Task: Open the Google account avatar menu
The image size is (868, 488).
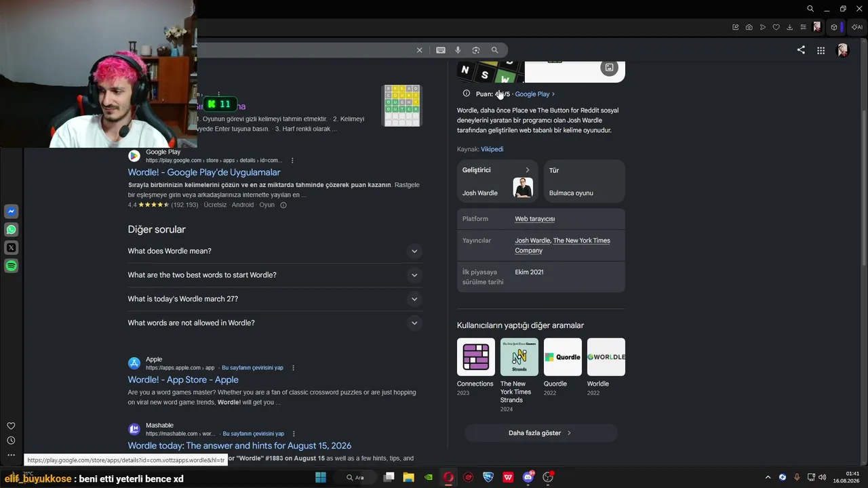Action: pos(843,50)
